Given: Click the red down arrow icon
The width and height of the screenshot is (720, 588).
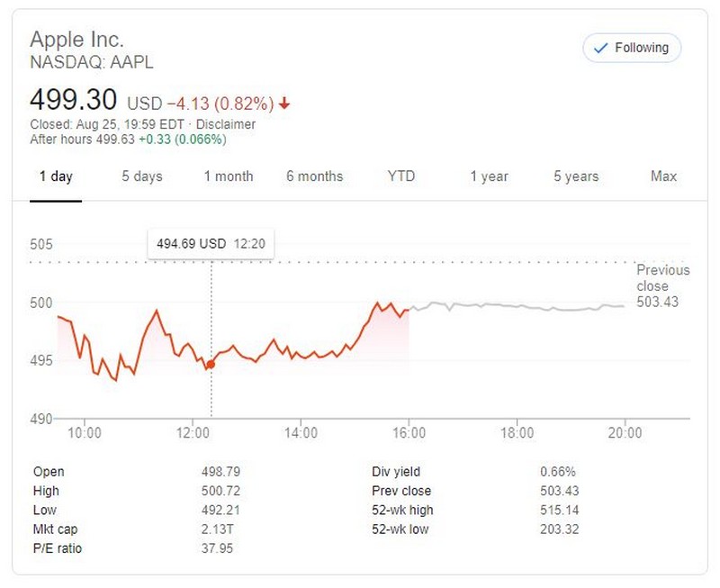Looking at the screenshot, I should 285,104.
